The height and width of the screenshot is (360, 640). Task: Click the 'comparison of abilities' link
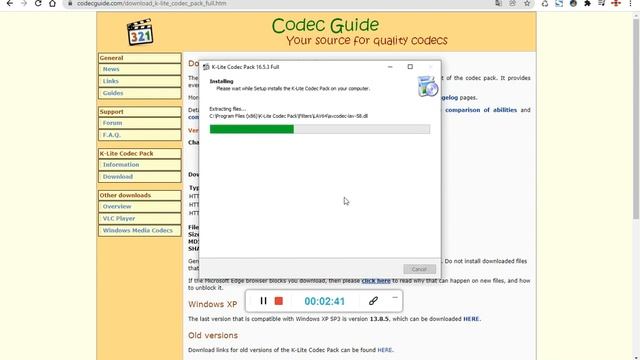point(481,110)
